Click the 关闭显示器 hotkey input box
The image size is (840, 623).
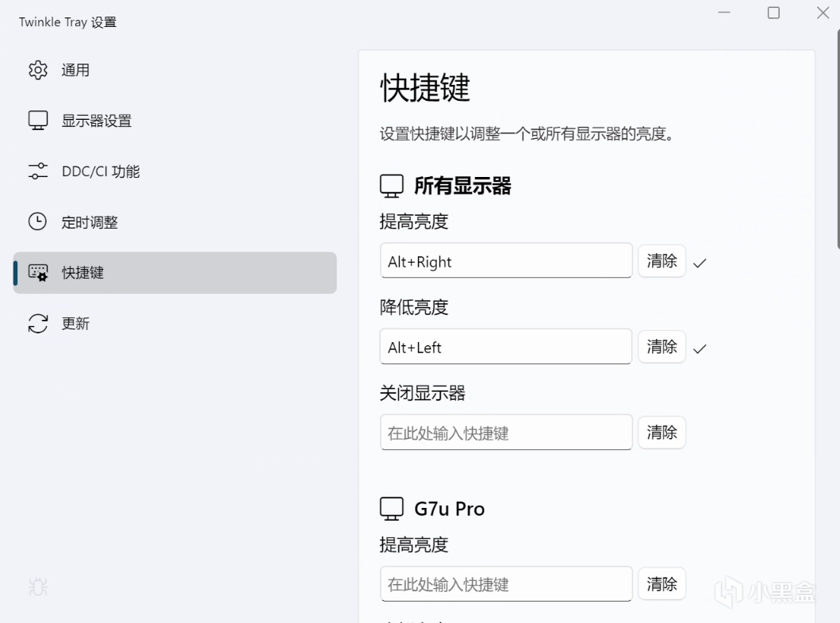pos(506,433)
